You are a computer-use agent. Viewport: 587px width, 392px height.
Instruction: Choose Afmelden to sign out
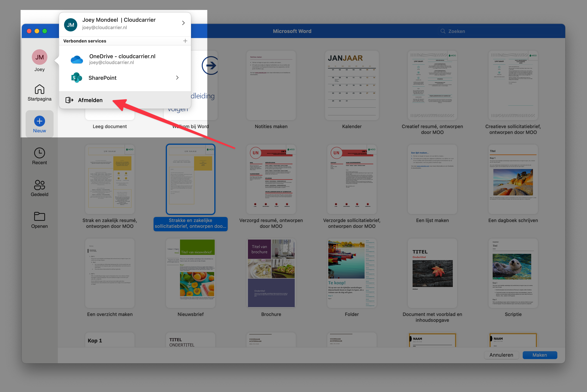click(x=125, y=100)
